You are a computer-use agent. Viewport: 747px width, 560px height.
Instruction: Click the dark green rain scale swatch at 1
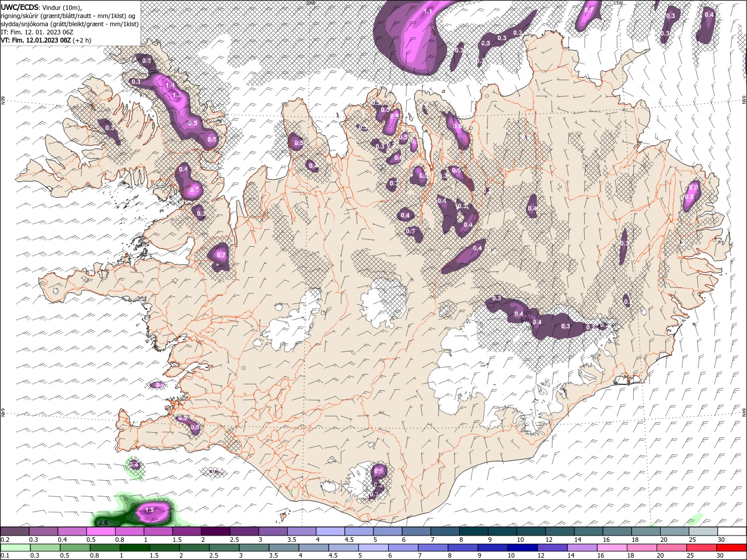tap(135, 548)
